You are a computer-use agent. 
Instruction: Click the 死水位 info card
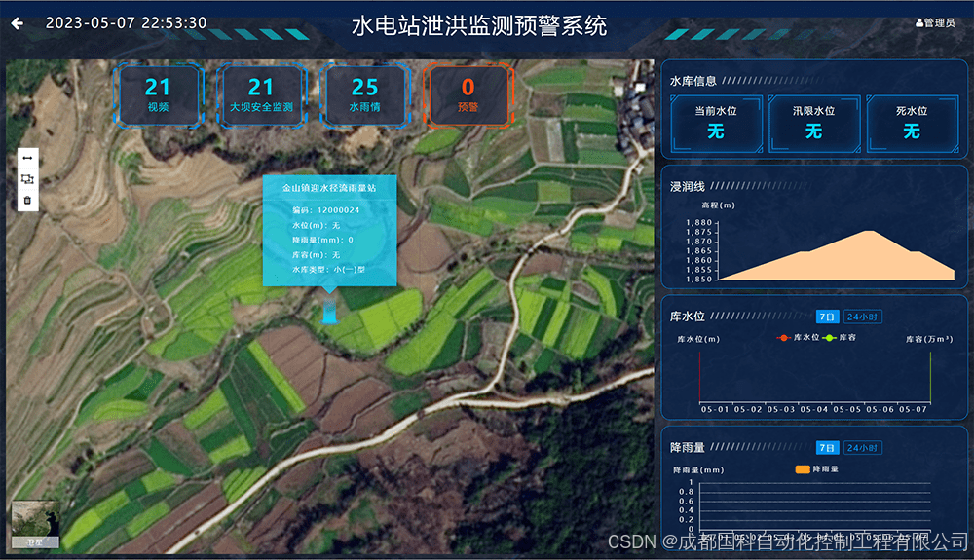click(912, 124)
